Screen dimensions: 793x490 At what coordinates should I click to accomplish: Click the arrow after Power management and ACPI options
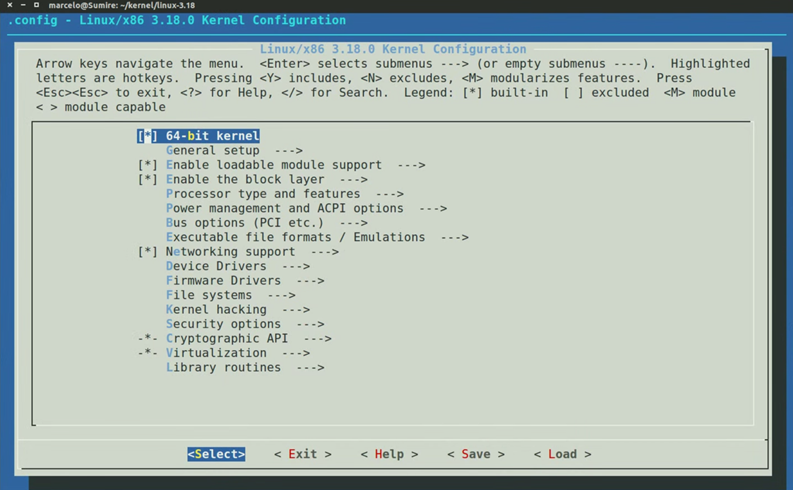tap(433, 208)
